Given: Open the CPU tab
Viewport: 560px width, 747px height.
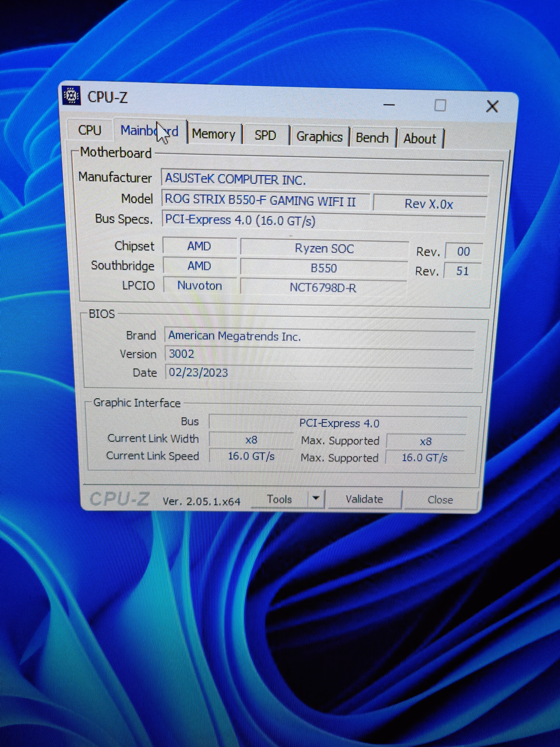Looking at the screenshot, I should coord(90,130).
